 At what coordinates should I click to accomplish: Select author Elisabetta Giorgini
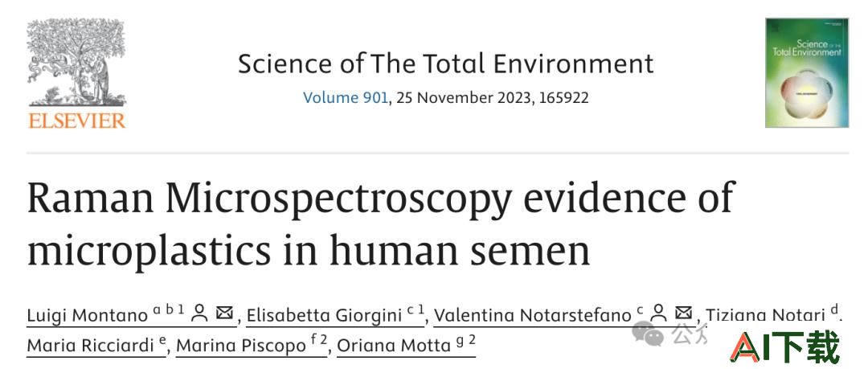pyautogui.click(x=324, y=315)
